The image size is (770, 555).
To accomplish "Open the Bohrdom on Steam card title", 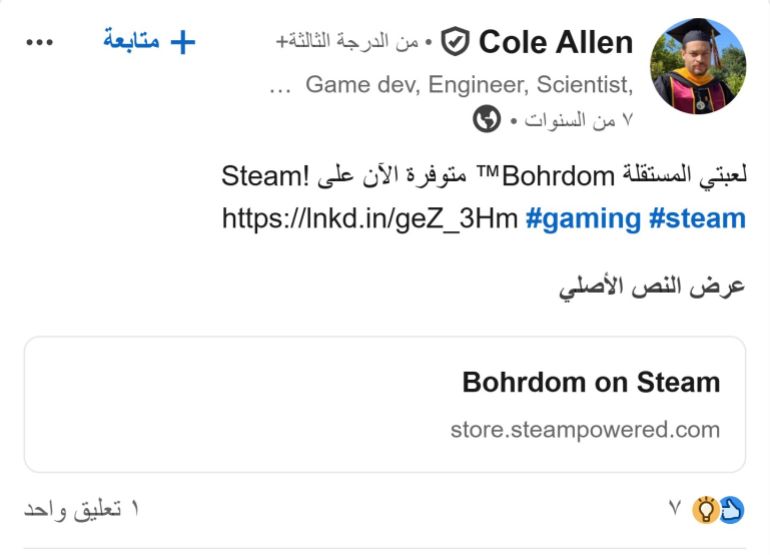I will tap(591, 382).
